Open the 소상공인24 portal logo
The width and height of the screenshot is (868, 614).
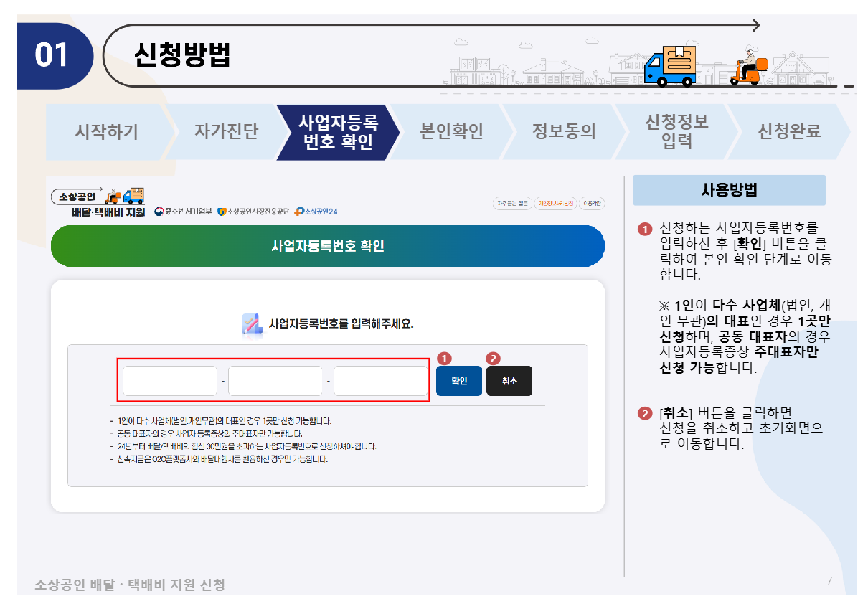(x=316, y=212)
